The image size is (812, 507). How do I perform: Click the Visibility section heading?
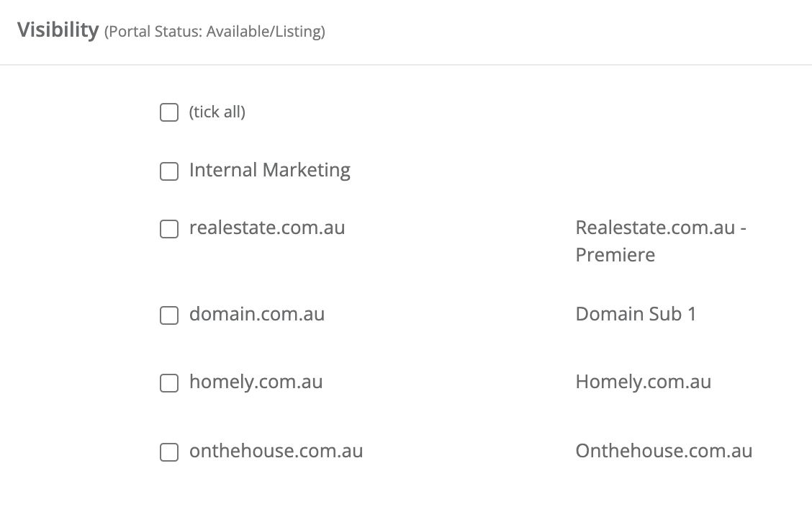tap(58, 30)
